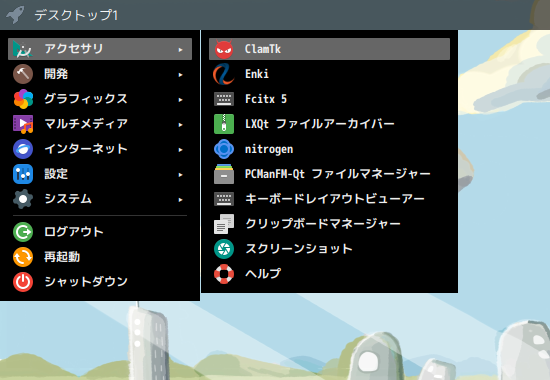Open the 開発 menu category
The image size is (550, 380).
coord(100,74)
